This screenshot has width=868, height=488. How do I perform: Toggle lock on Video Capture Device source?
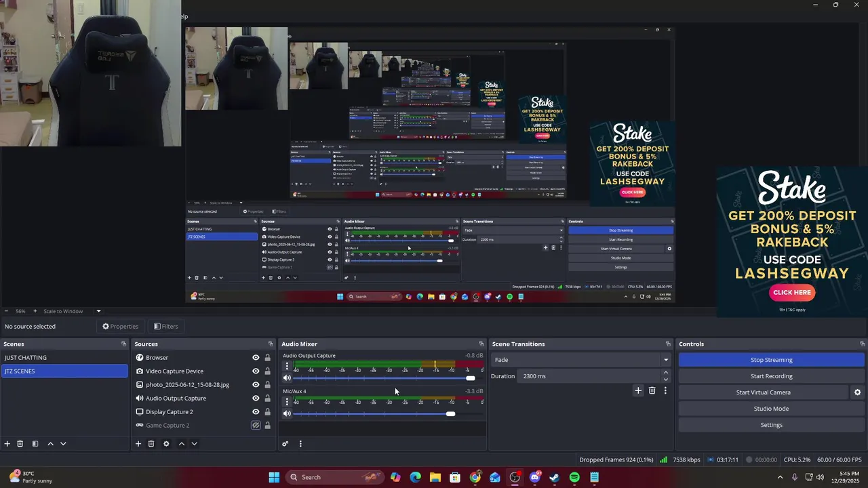[267, 371]
